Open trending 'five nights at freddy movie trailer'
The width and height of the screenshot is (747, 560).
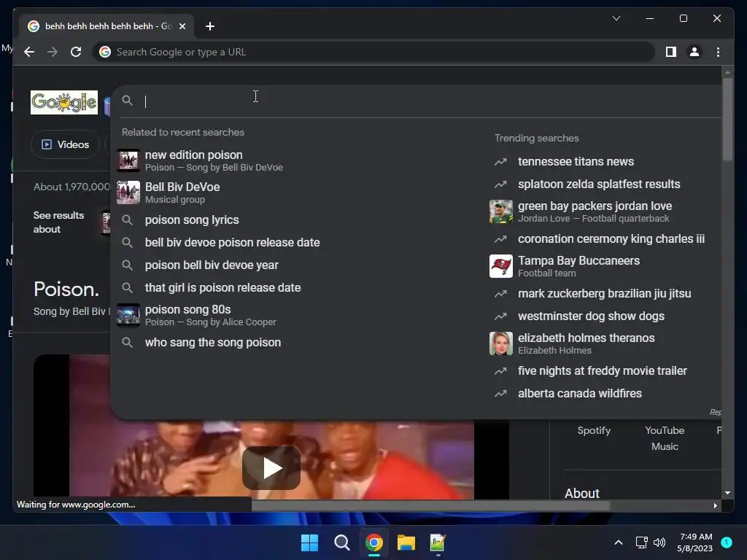point(604,371)
